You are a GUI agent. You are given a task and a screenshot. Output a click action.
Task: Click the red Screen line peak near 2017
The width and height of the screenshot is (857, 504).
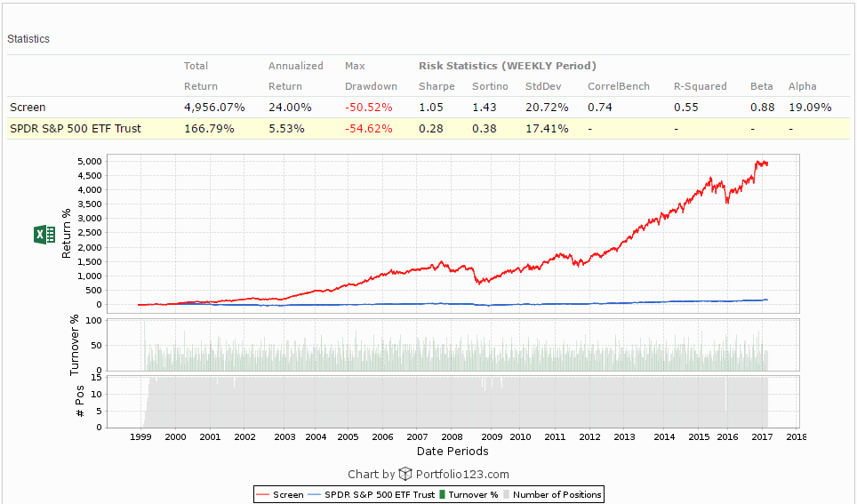point(758,162)
